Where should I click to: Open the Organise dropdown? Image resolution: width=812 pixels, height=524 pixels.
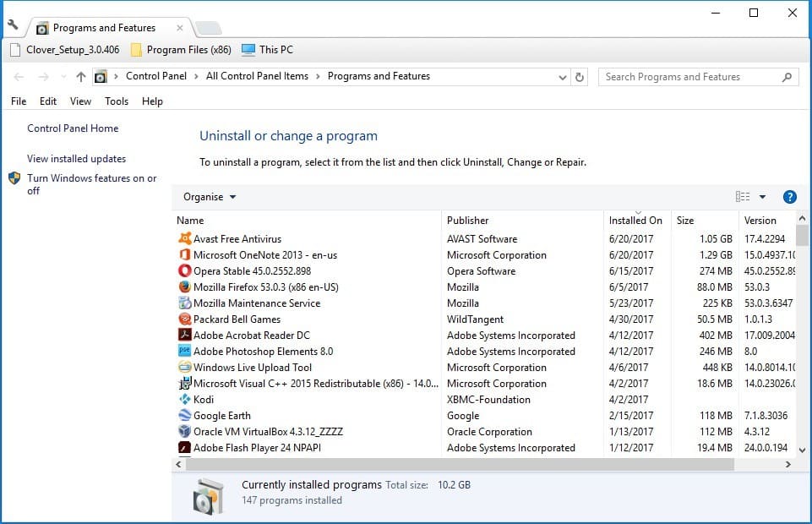pyautogui.click(x=210, y=197)
